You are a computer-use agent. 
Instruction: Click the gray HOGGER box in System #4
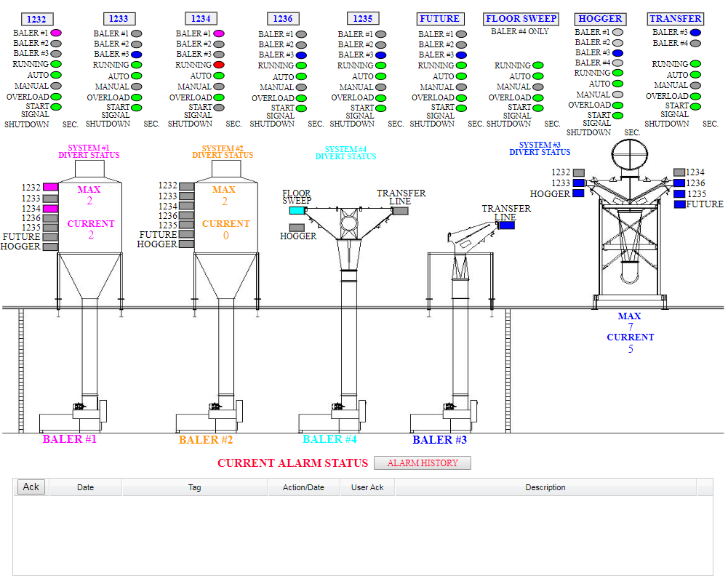(x=297, y=228)
